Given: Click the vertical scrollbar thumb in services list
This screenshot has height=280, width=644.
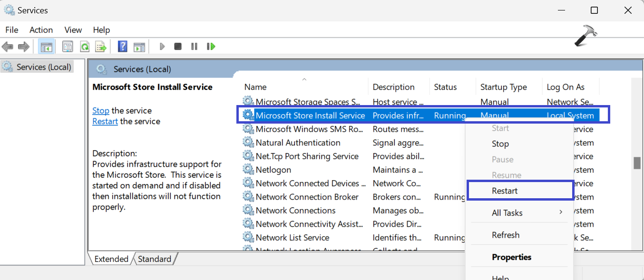Looking at the screenshot, I should pos(637,163).
